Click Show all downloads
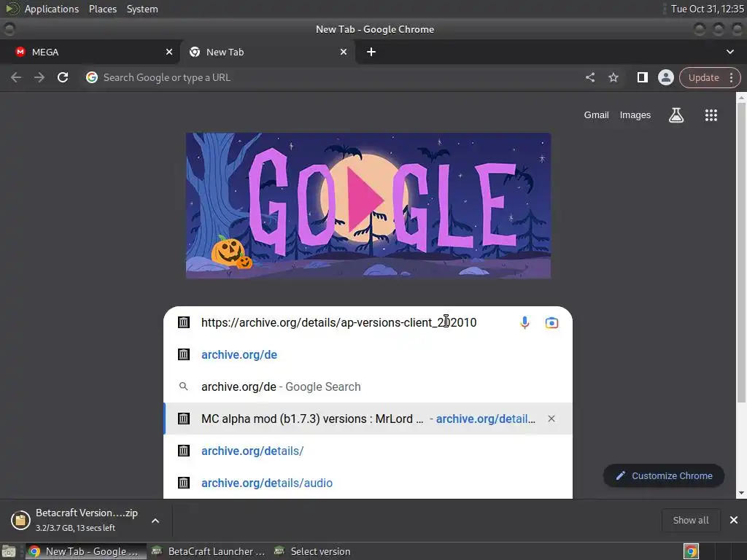 (x=691, y=520)
